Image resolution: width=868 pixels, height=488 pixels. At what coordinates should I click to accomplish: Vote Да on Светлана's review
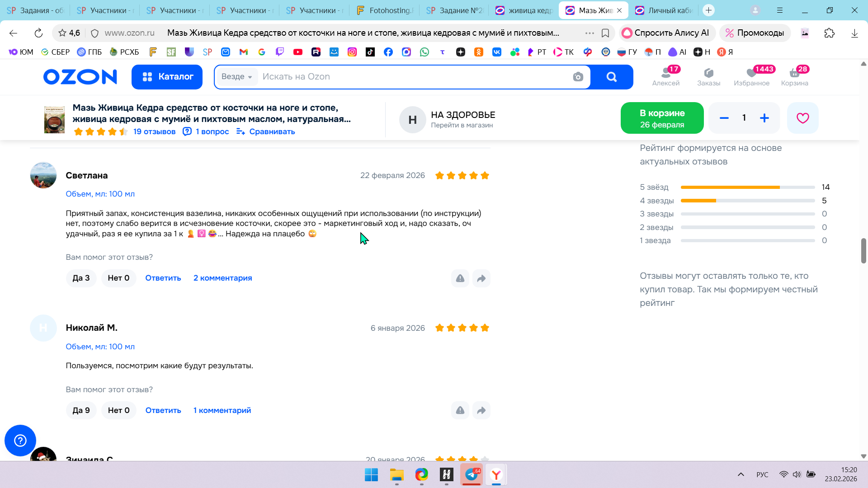pyautogui.click(x=81, y=278)
